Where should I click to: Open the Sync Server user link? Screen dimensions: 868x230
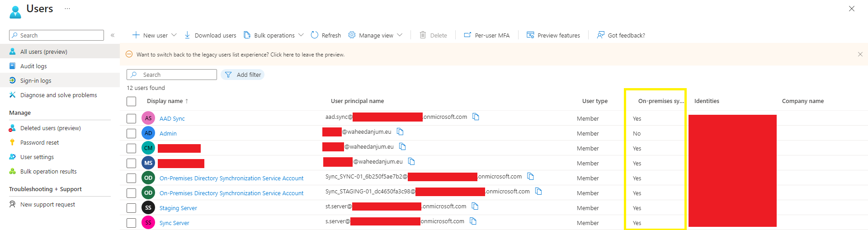174,223
